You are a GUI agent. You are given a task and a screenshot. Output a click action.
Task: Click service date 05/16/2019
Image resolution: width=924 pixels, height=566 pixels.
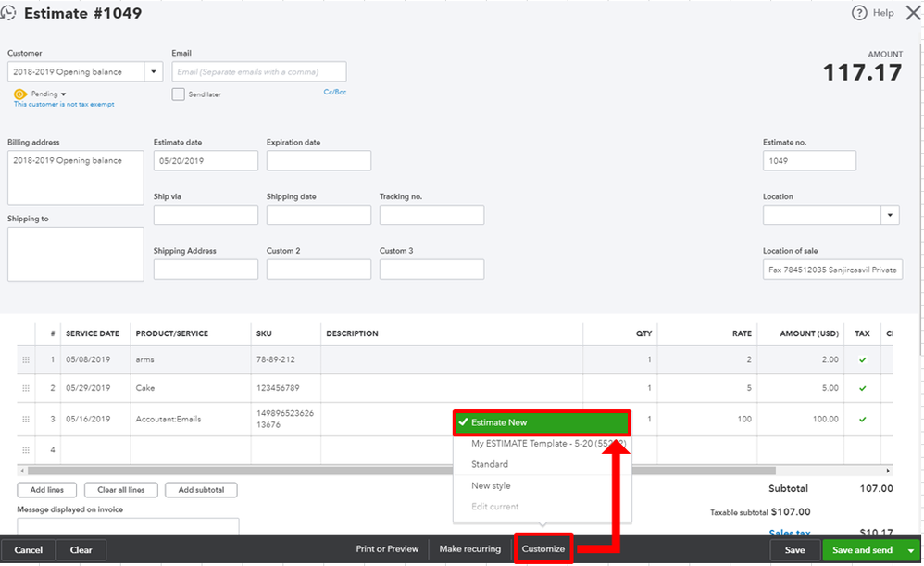[94, 420]
